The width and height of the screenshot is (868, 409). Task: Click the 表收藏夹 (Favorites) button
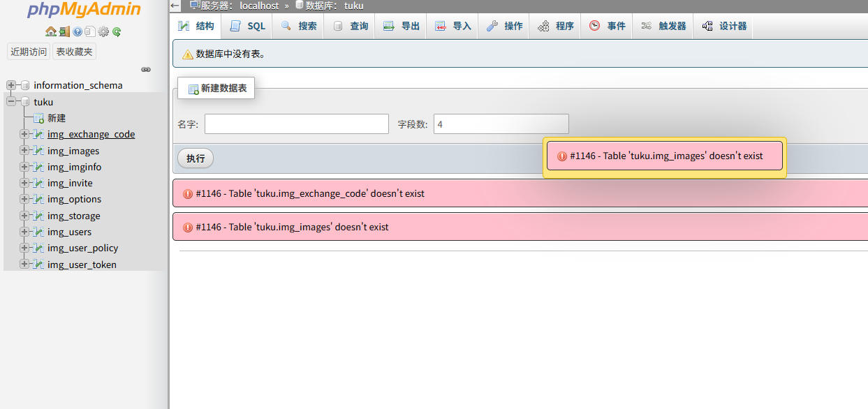[74, 52]
